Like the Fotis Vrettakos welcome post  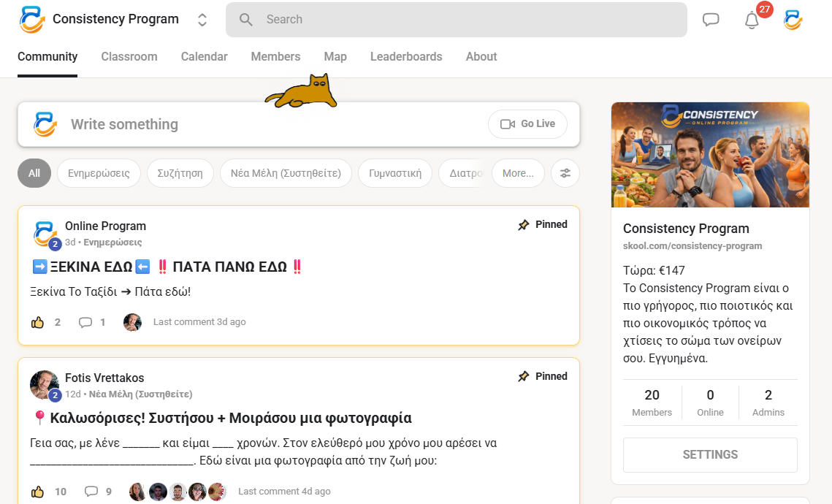(x=38, y=492)
